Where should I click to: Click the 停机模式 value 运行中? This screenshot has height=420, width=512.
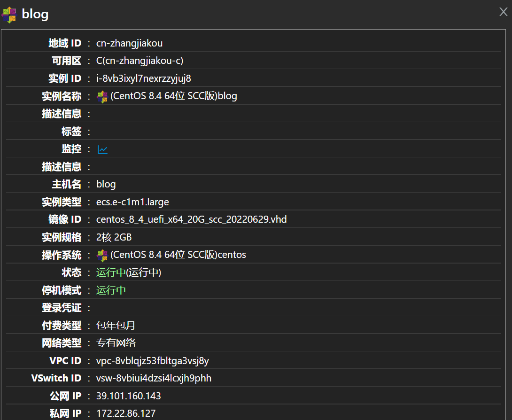pos(111,290)
